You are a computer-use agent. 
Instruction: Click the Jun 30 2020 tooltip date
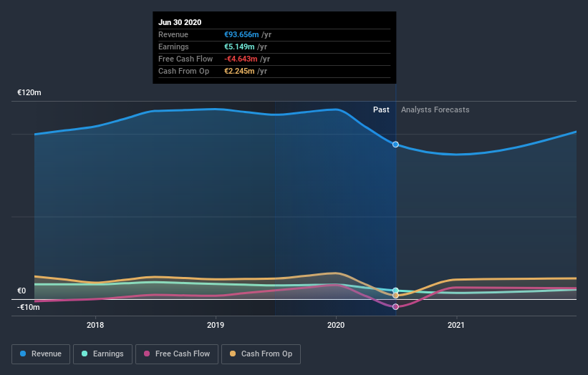pyautogui.click(x=180, y=22)
